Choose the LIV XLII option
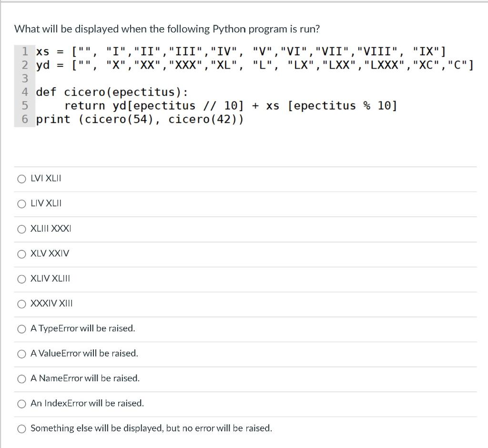 [x=21, y=204]
